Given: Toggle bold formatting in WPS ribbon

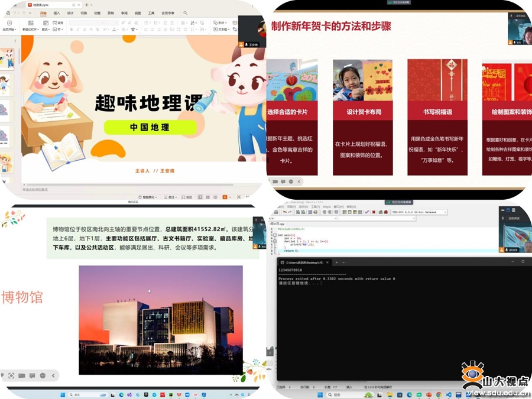Looking at the screenshot, I should 72,28.
